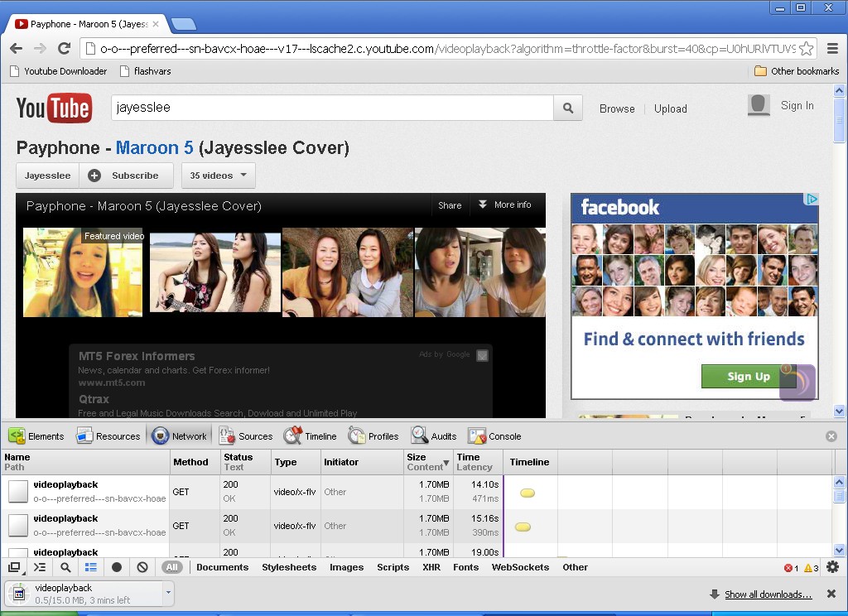
Task: Click the Maroon 5 title link
Action: pos(154,147)
